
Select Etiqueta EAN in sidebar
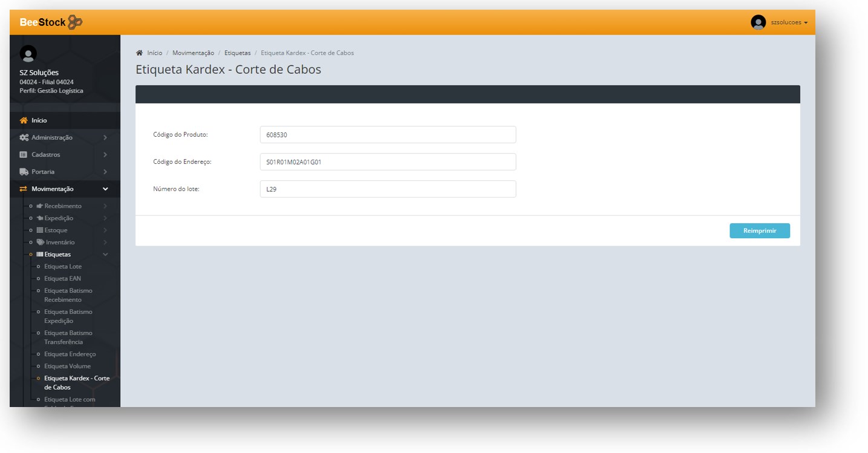[x=62, y=279]
